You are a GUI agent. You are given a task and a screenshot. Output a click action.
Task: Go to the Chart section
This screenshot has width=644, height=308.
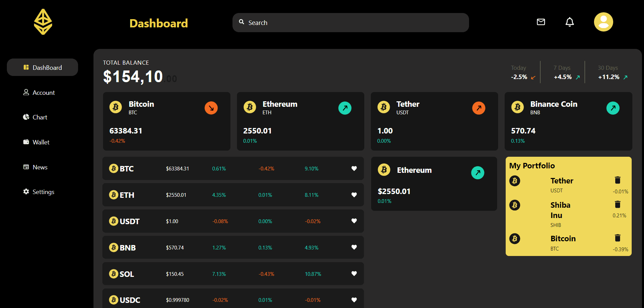[x=35, y=117]
